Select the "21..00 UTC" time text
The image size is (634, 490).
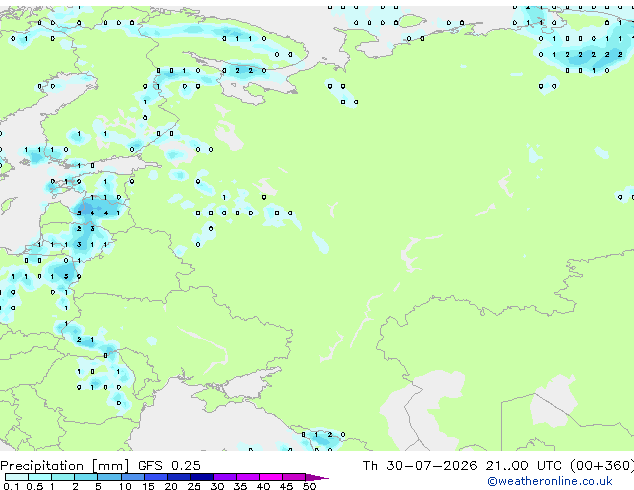(x=524, y=466)
